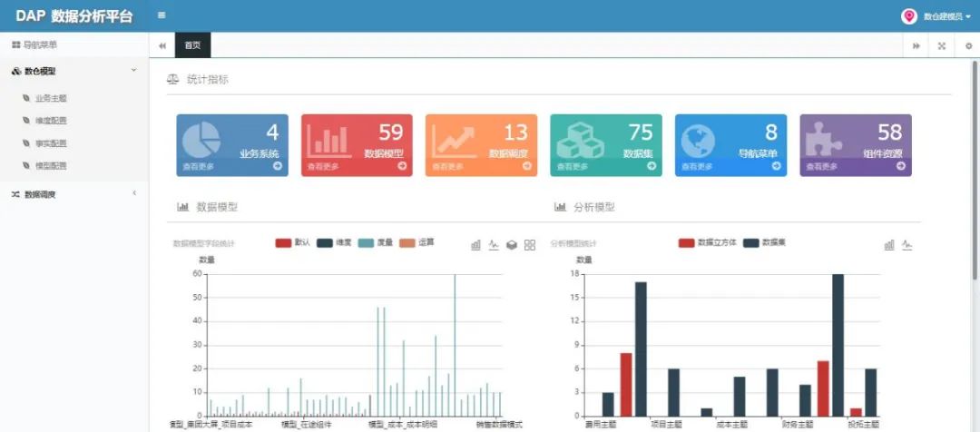Click the 数据模型字段统计 chart title
The image size is (980, 432).
204,244
